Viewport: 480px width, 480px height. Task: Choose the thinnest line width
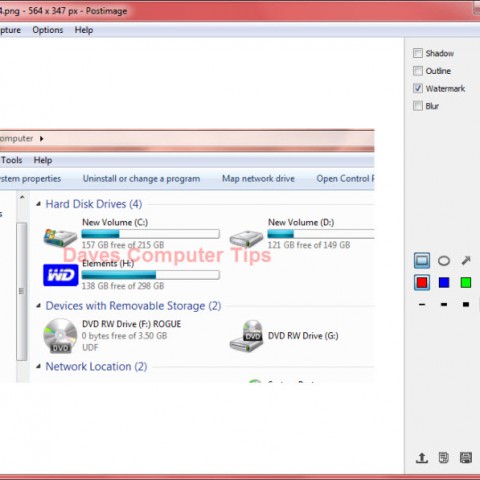(x=422, y=304)
